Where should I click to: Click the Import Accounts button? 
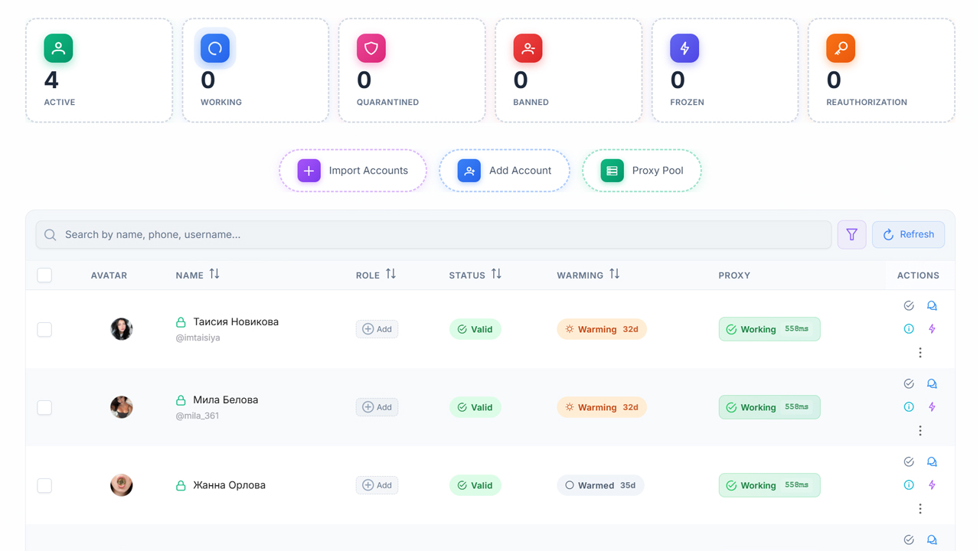[x=353, y=171]
